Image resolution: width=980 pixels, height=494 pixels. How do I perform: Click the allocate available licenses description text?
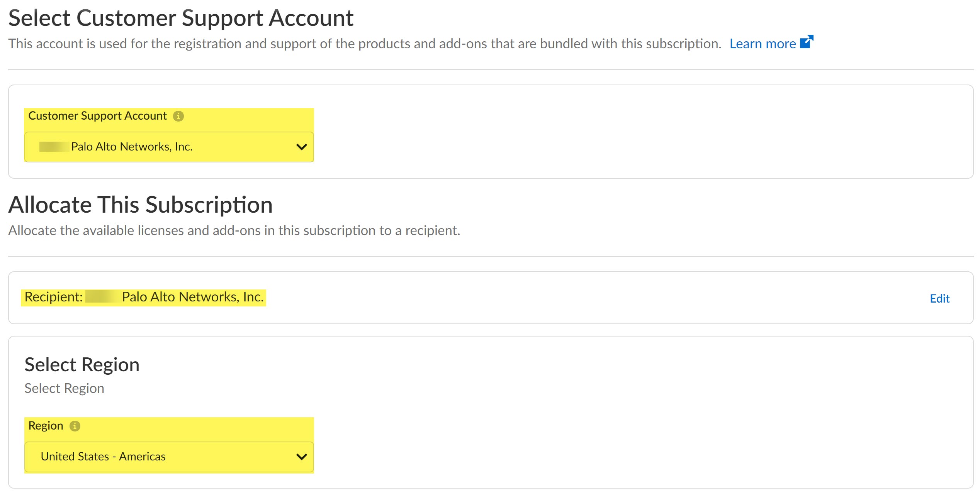(234, 230)
